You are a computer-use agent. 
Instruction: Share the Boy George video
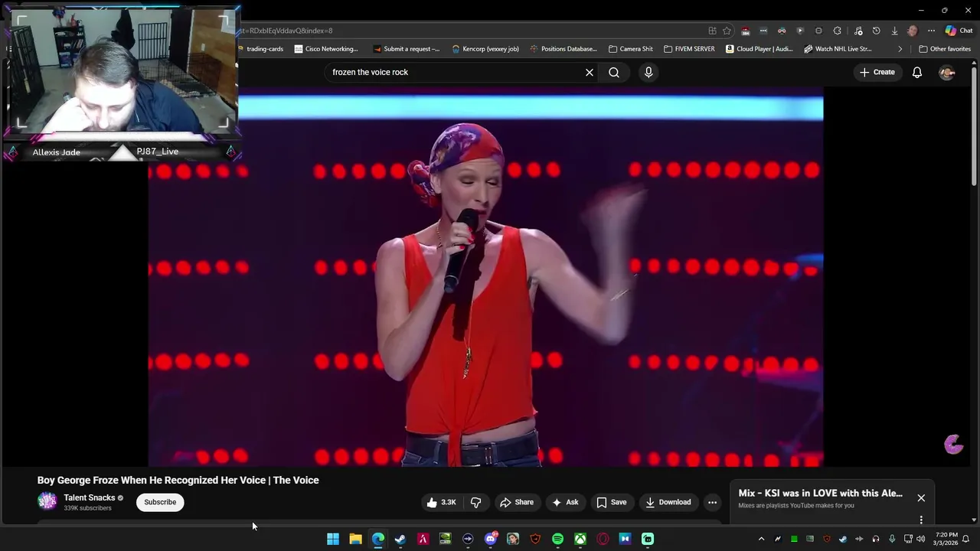coord(517,502)
